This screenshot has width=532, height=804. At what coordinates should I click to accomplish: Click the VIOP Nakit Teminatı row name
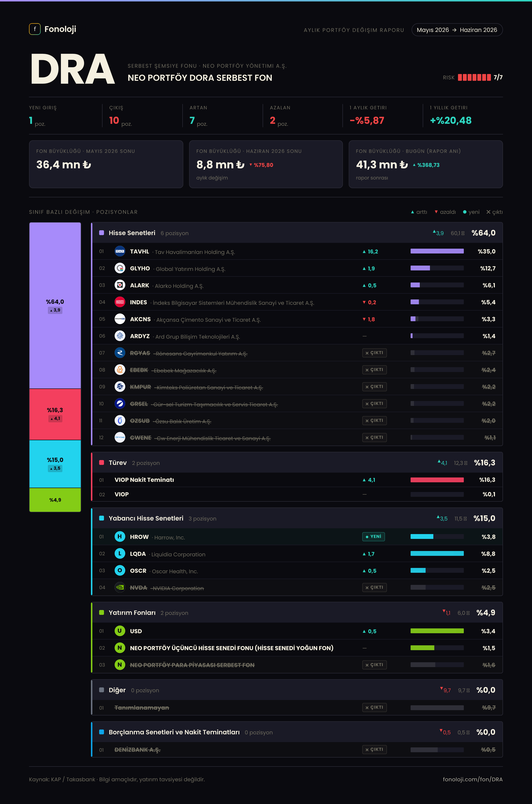pyautogui.click(x=144, y=480)
